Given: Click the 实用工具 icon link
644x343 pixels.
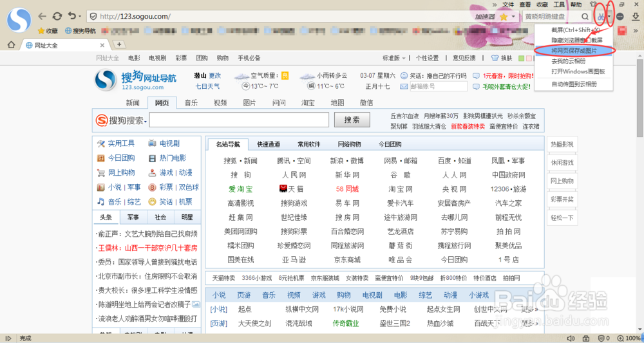Looking at the screenshot, I should click(x=101, y=144).
